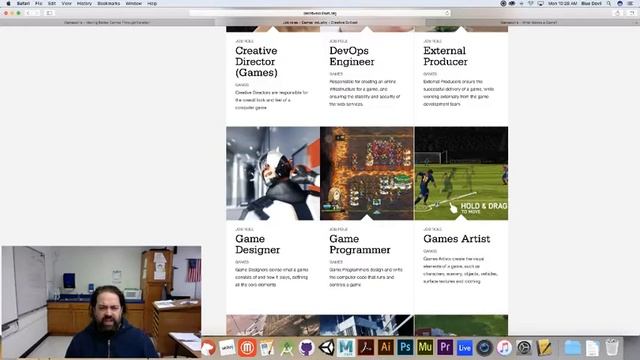The image size is (640, 360).
Task: Click the Apple menu logo
Action: [x=8, y=3]
